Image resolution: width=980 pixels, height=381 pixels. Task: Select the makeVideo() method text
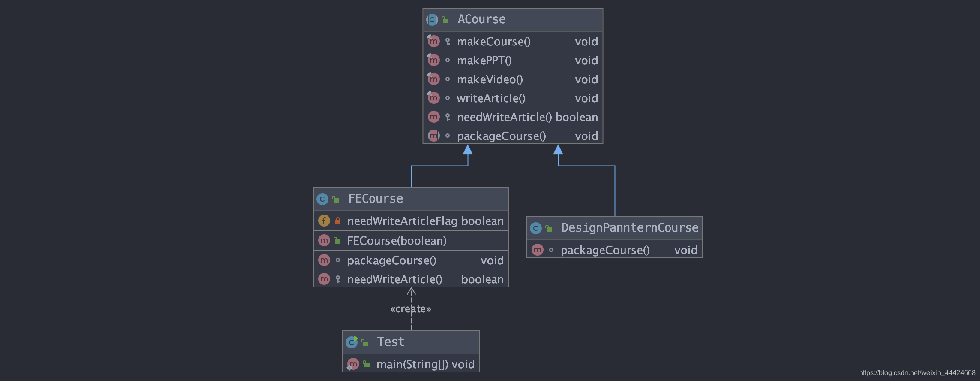[490, 79]
